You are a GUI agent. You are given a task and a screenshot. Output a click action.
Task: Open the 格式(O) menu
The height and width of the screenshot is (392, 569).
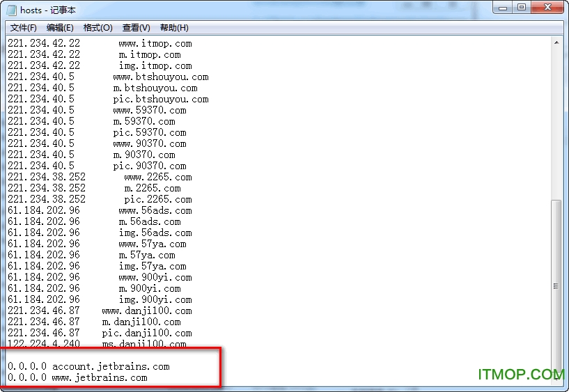click(x=98, y=28)
